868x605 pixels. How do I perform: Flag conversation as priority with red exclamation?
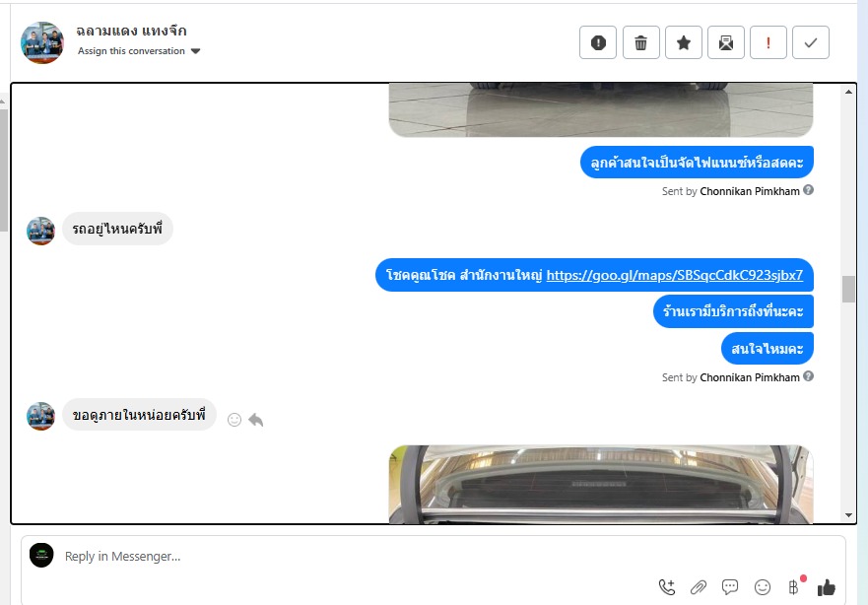(768, 42)
